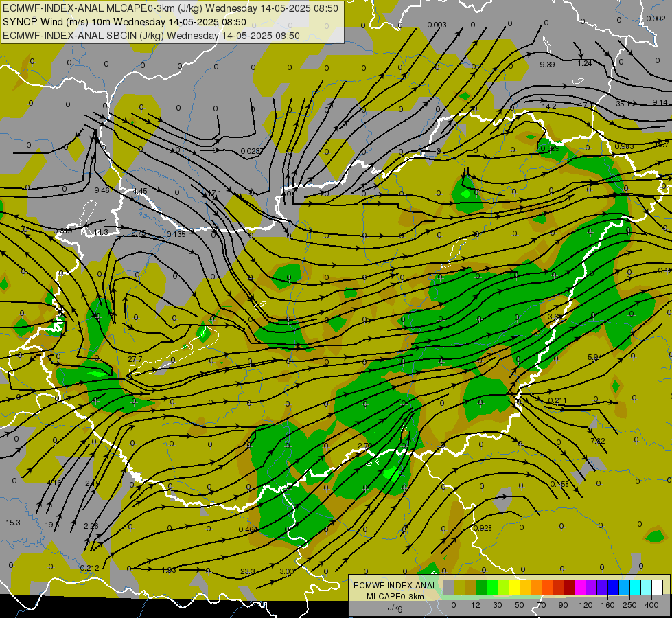This screenshot has height=618, width=672.
Task: Click the map value '9.46'
Action: coord(102,190)
